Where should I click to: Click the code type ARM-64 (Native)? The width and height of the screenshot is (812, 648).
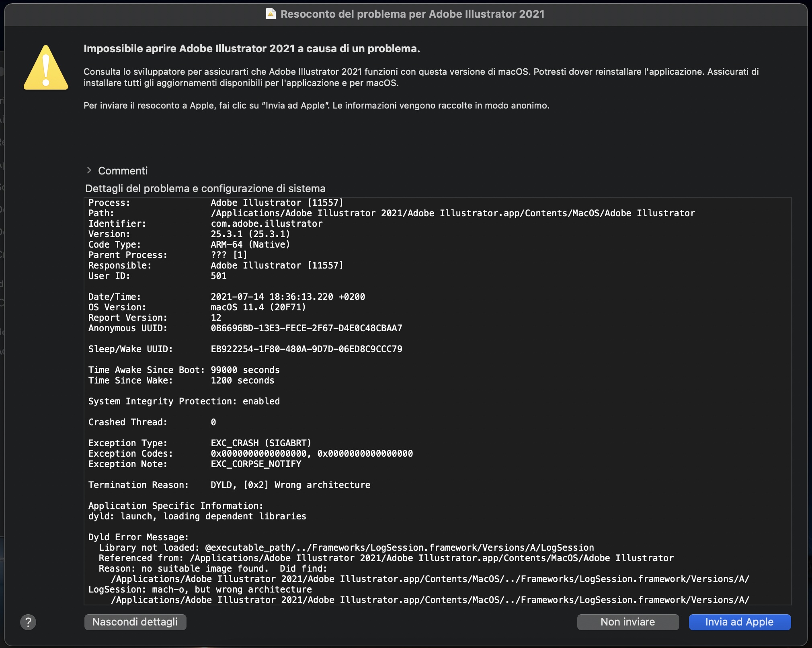pyautogui.click(x=250, y=244)
